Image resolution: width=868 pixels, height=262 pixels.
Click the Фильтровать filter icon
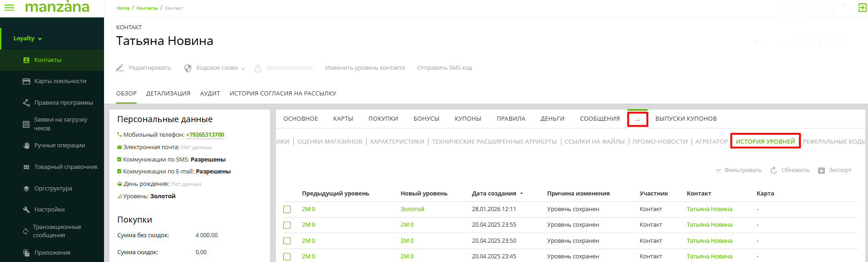[x=718, y=171]
